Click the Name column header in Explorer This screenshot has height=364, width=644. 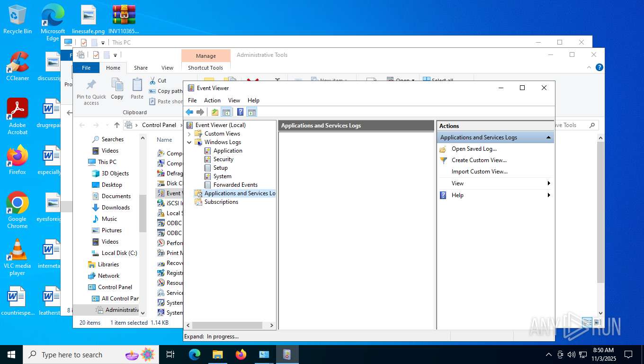tap(164, 140)
